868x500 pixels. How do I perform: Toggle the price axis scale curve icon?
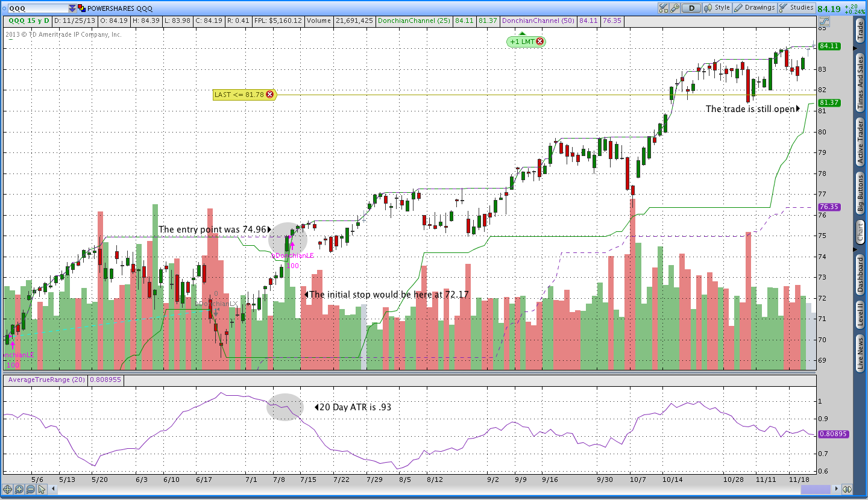click(x=824, y=21)
